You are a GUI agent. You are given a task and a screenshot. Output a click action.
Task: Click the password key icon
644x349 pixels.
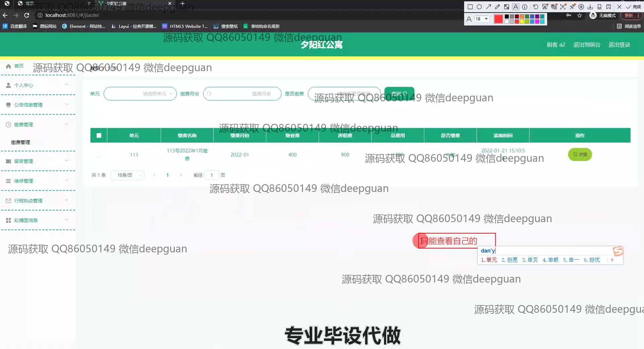[569, 15]
